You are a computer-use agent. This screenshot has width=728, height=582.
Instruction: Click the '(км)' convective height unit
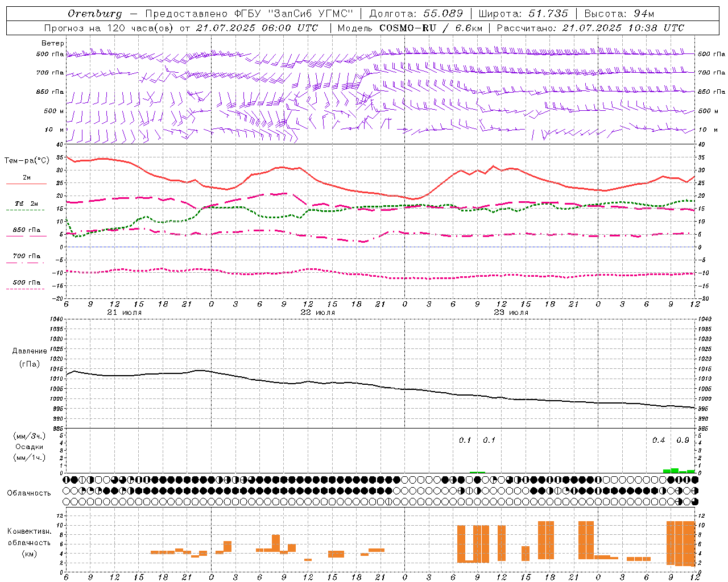30,554
